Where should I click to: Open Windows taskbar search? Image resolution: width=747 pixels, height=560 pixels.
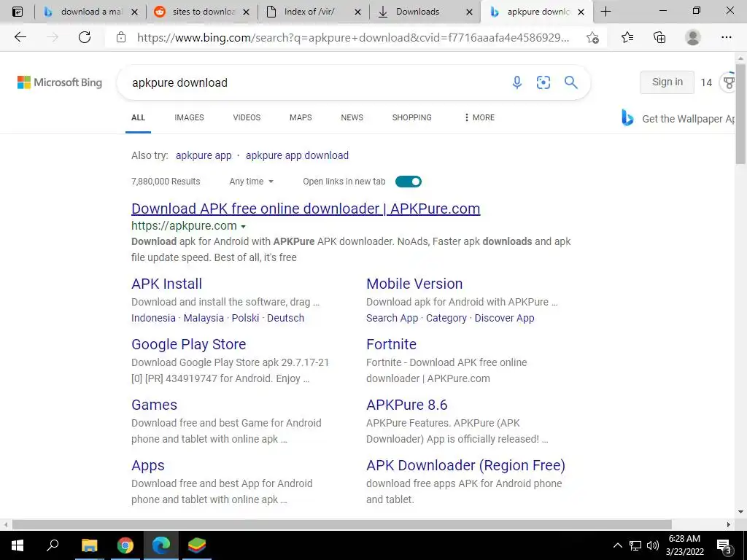tap(53, 545)
